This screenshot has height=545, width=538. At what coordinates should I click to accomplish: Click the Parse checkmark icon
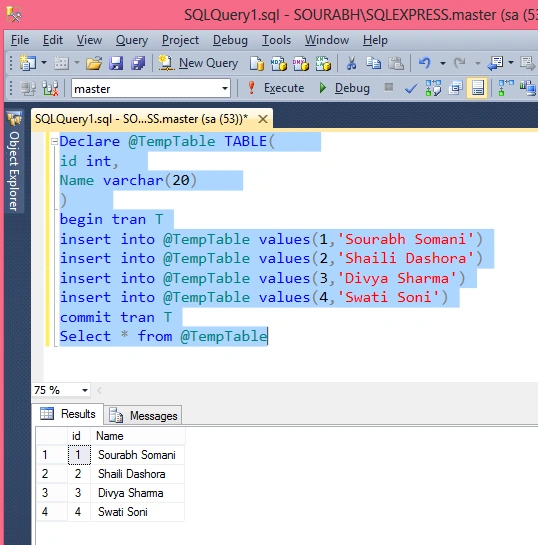[x=411, y=88]
